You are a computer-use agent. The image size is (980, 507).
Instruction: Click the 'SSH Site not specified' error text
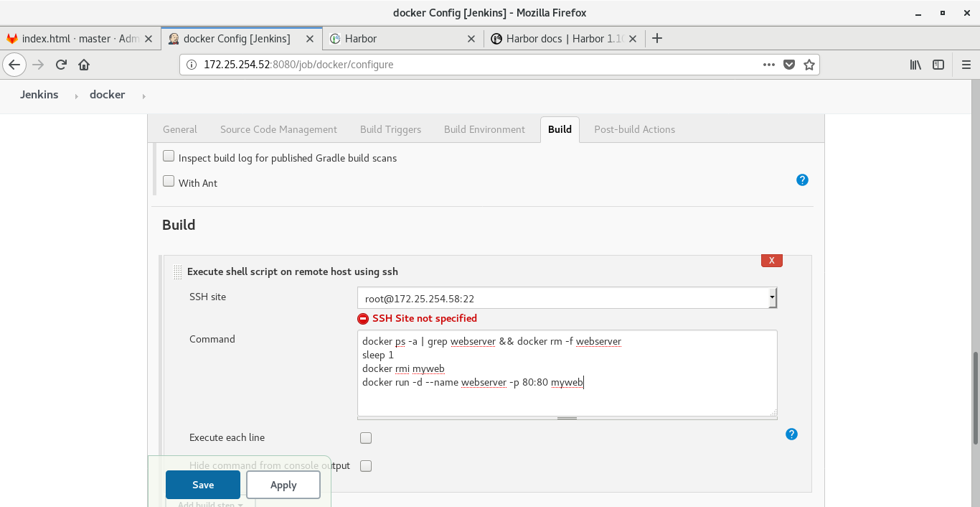[x=425, y=318]
